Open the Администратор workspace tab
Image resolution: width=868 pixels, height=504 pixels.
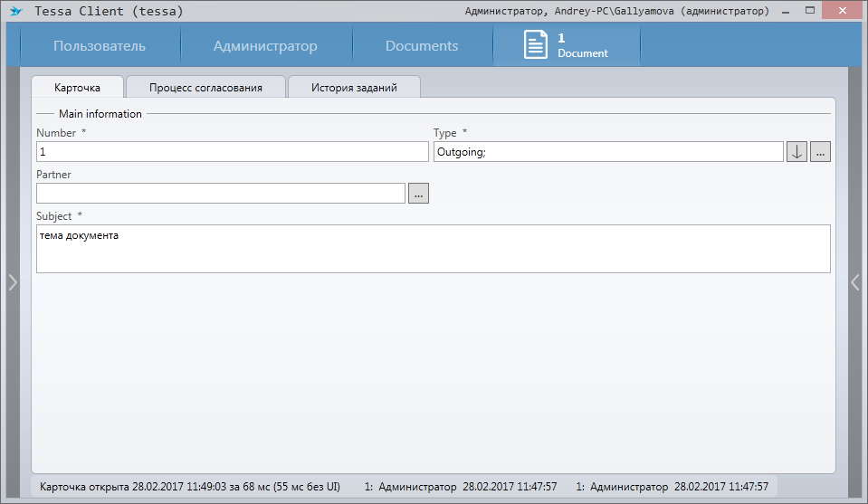tap(265, 46)
